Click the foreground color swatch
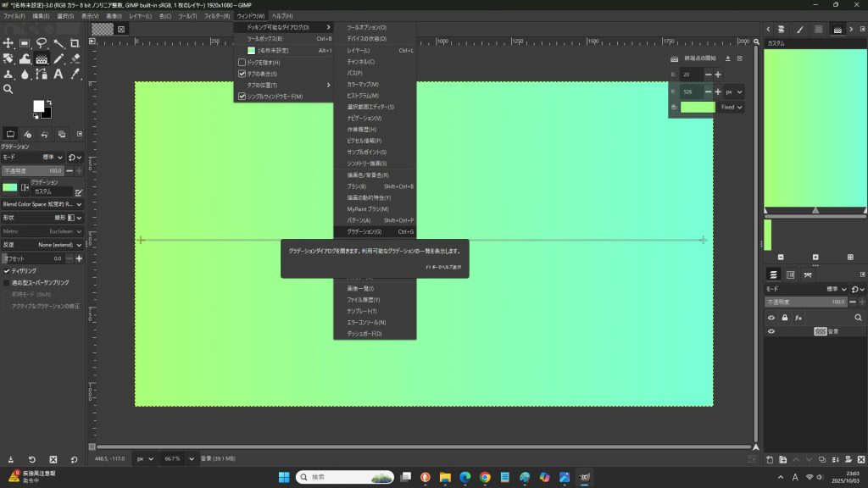Screen dimensions: 868x488 point(39,106)
